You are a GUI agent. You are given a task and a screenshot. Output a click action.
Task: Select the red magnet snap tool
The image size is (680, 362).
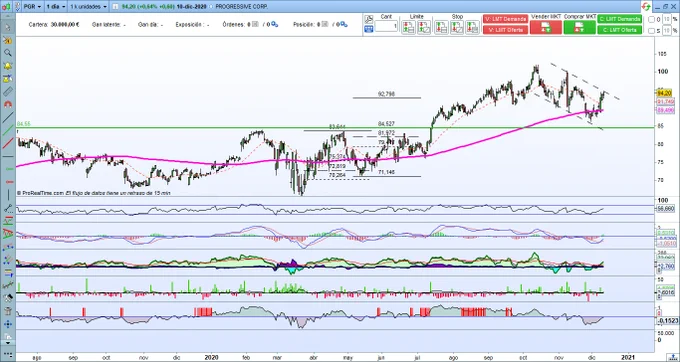coord(7,104)
